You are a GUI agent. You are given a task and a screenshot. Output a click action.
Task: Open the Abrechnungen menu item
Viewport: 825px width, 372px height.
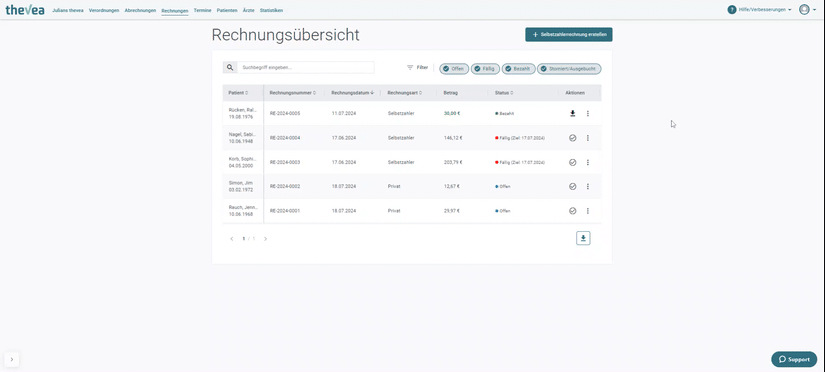pos(140,10)
